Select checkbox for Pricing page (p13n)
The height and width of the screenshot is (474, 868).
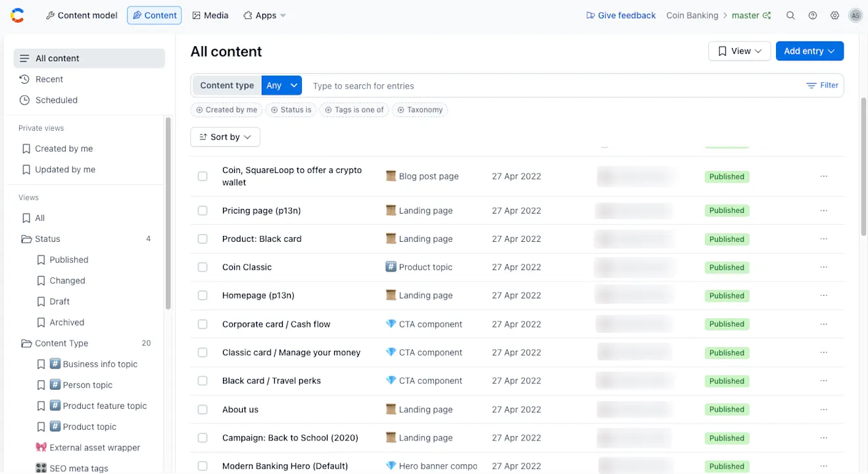click(x=203, y=210)
